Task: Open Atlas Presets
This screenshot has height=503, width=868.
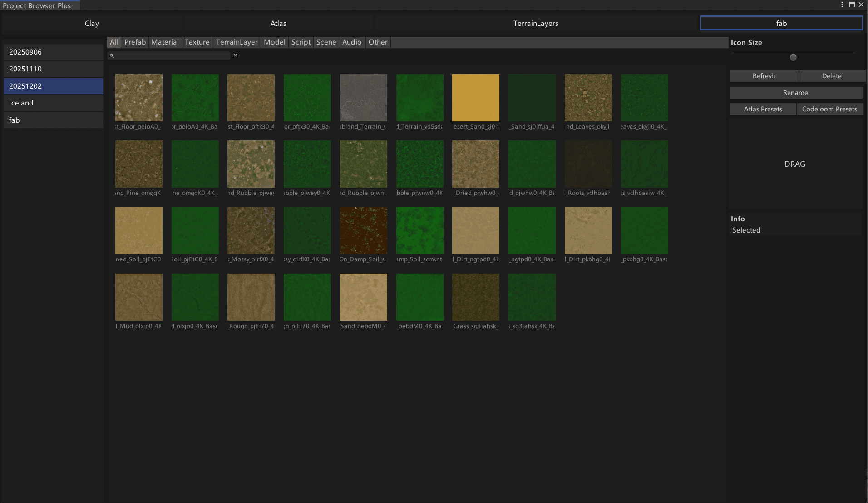Action: [763, 109]
